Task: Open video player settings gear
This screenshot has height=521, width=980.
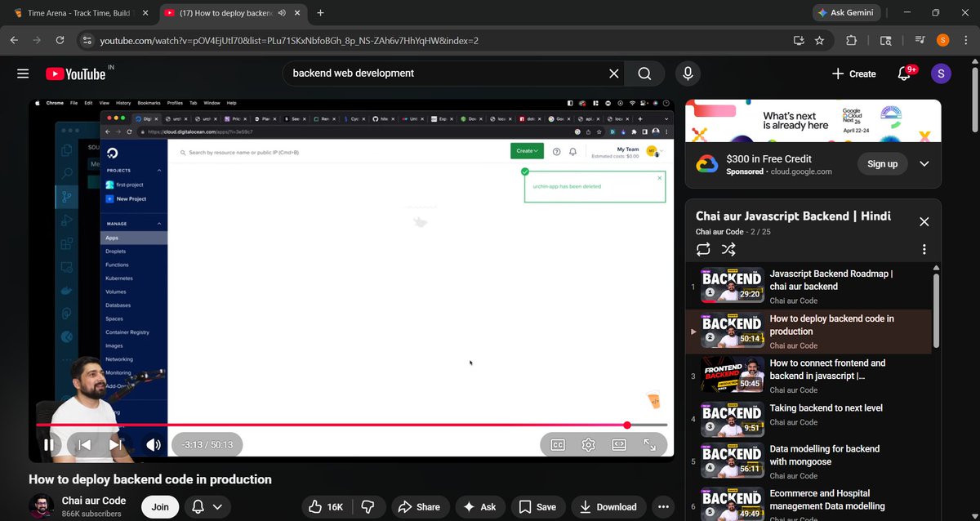Action: pyautogui.click(x=588, y=445)
